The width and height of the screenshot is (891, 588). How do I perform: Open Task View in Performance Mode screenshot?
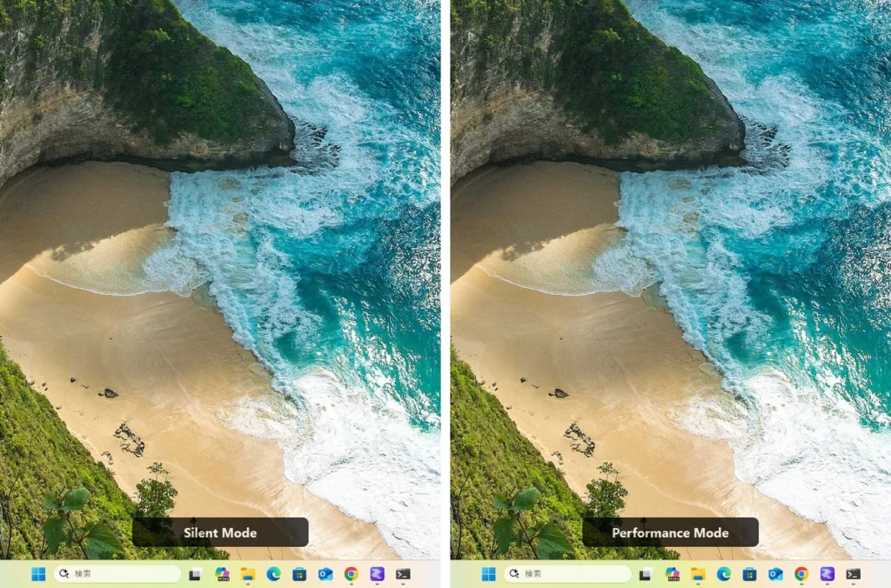(x=646, y=574)
